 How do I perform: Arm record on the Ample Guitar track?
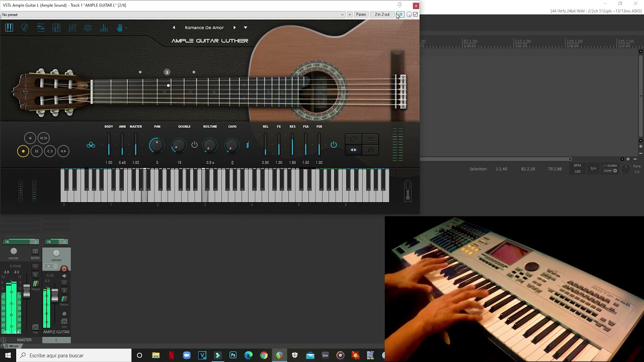64,269
